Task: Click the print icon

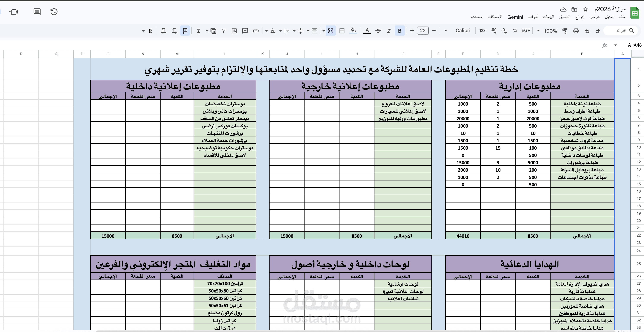Action: [x=576, y=31]
